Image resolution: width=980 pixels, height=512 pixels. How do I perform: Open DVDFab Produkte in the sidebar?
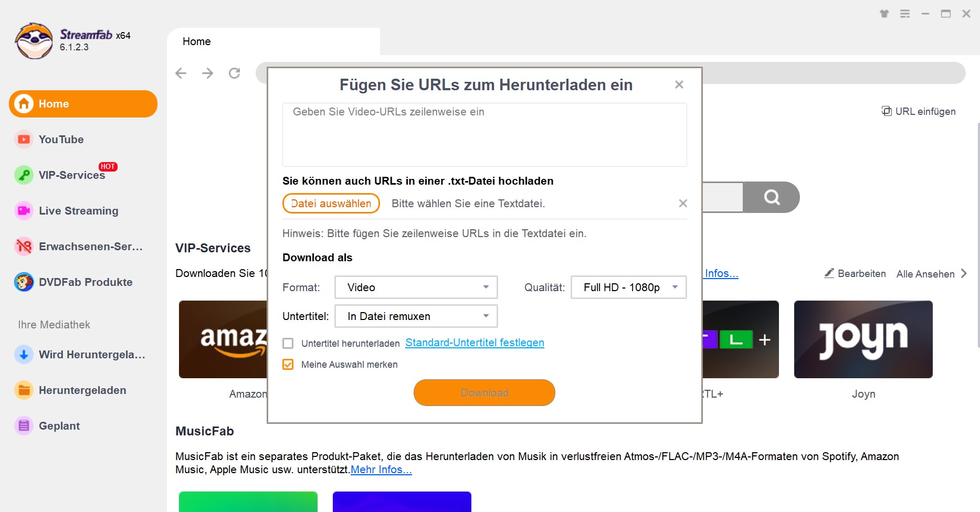coord(83,282)
